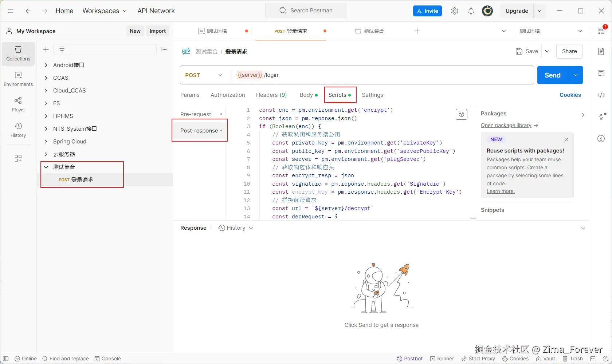This screenshot has width=612, height=364.
Task: Click the Search Postman field
Action: click(306, 11)
